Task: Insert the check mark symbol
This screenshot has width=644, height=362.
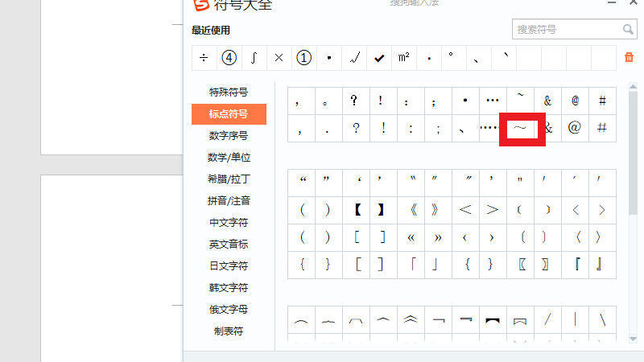Action: [378, 58]
